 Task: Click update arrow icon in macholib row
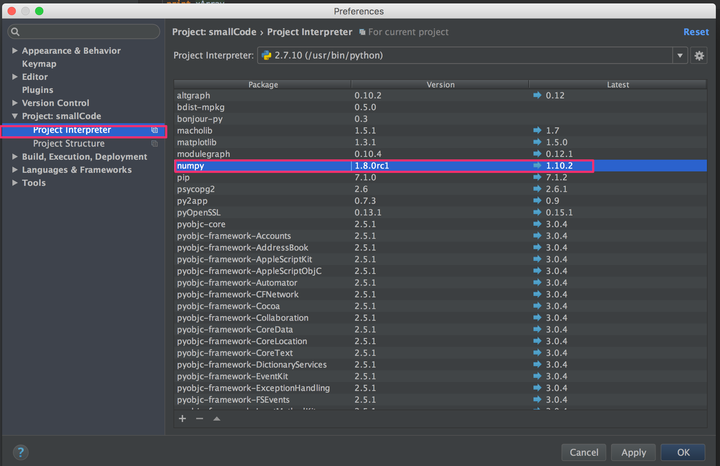point(537,130)
